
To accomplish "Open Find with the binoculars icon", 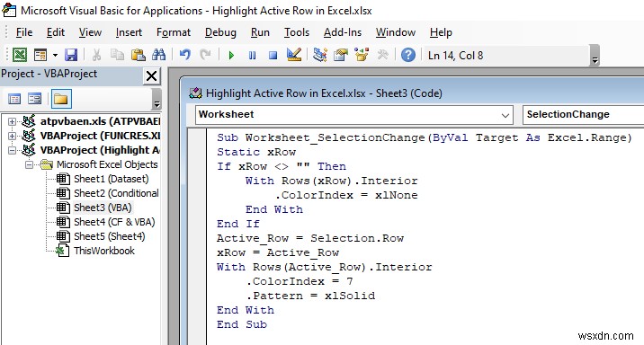I will click(158, 55).
